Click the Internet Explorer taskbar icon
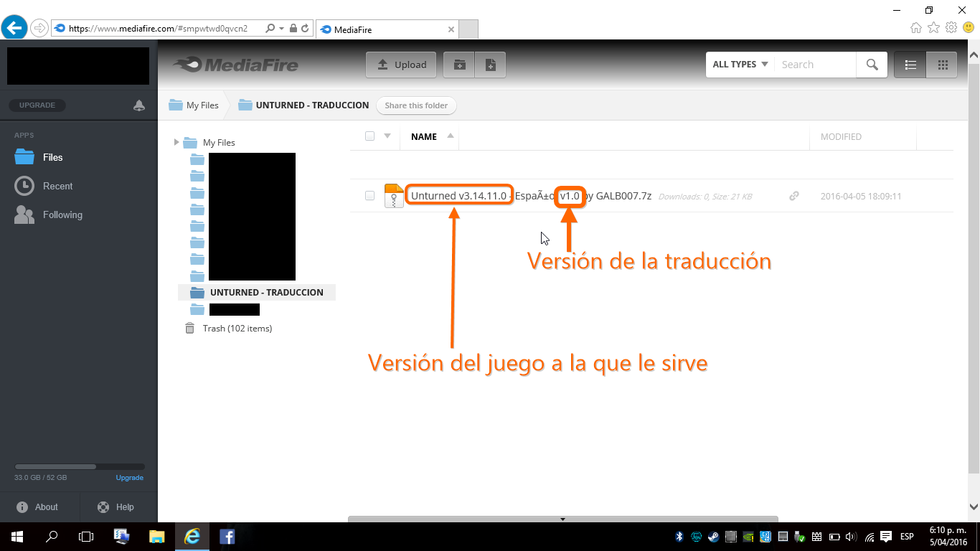Screen dimensions: 980x551 click(192, 537)
